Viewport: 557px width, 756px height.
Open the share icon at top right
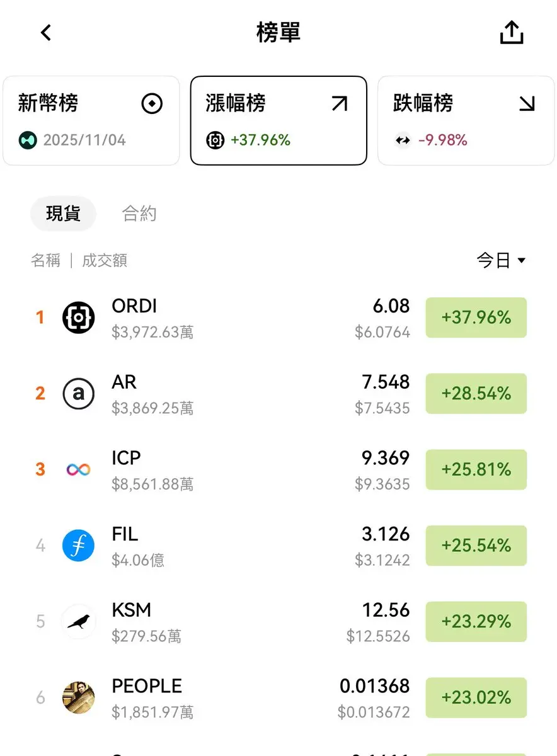click(512, 32)
